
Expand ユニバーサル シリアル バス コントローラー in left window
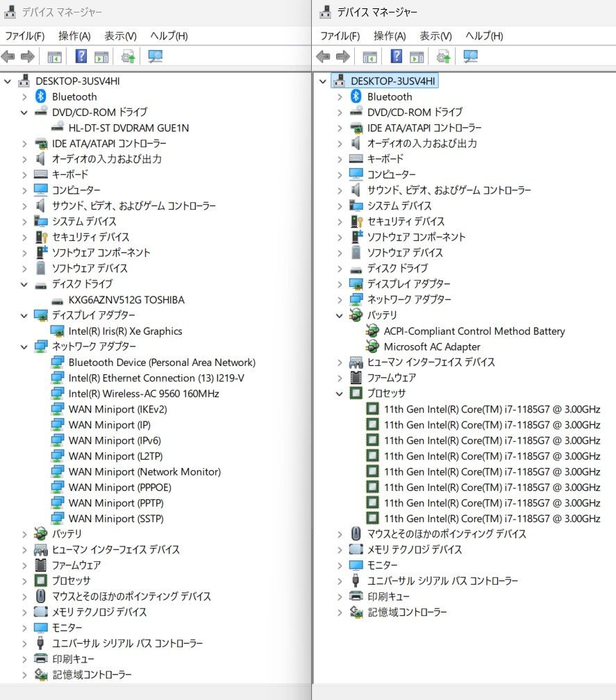[24, 644]
